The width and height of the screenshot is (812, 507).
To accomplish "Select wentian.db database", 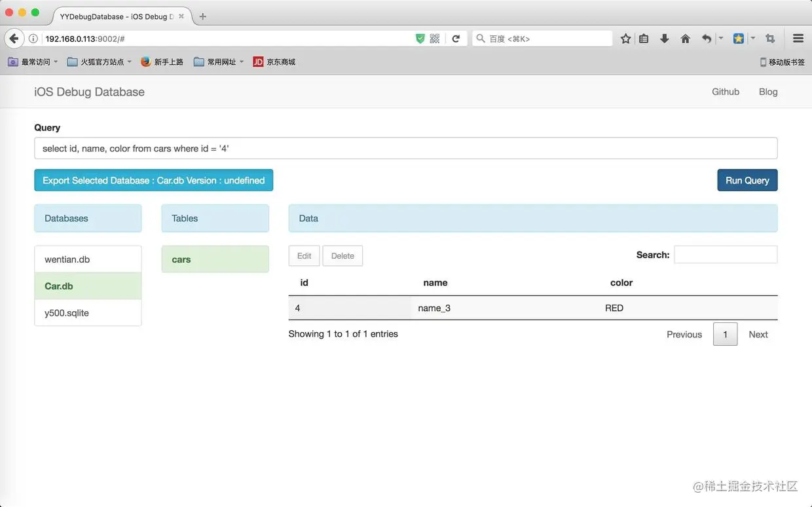I will coord(88,259).
